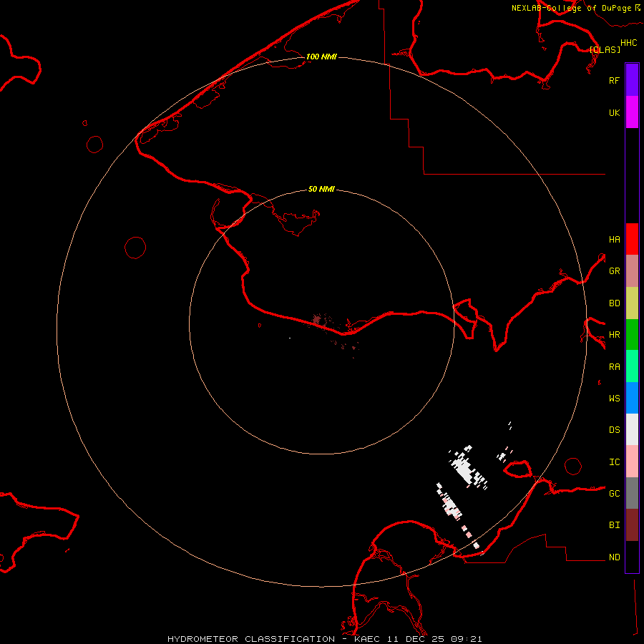Click the WS blue legend swatch
644x644 pixels.
[632, 398]
